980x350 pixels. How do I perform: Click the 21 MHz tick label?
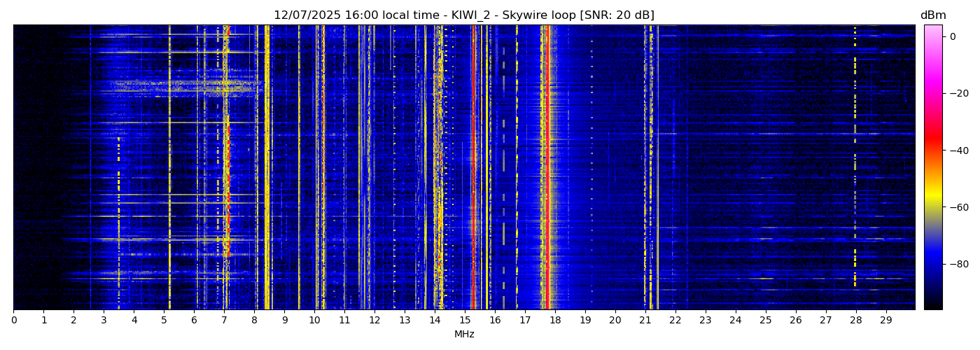coord(645,321)
